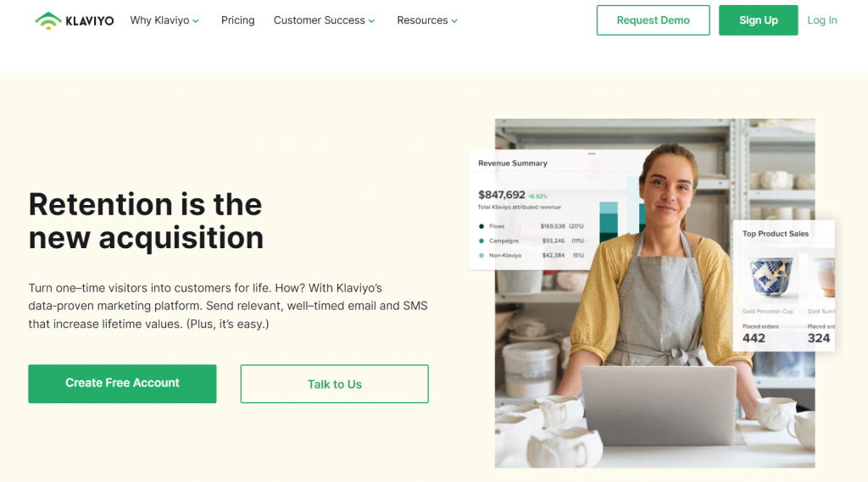Viewport: 868px width, 482px height.
Task: Click Create Free Account button
Action: (x=122, y=384)
